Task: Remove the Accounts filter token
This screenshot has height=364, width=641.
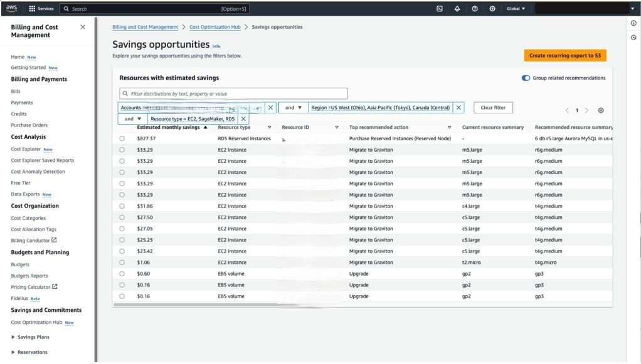Action: click(x=270, y=107)
